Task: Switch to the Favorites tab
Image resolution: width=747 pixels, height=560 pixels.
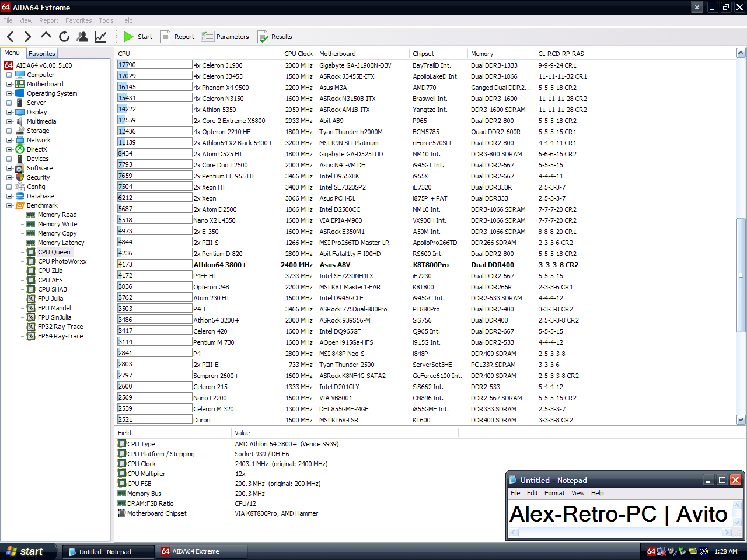Action: point(42,54)
